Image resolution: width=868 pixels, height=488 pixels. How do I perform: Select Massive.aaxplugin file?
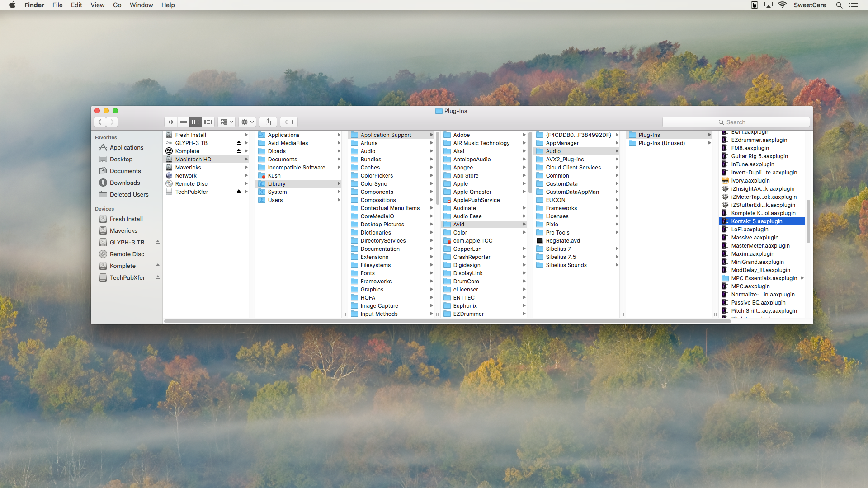coord(762,238)
